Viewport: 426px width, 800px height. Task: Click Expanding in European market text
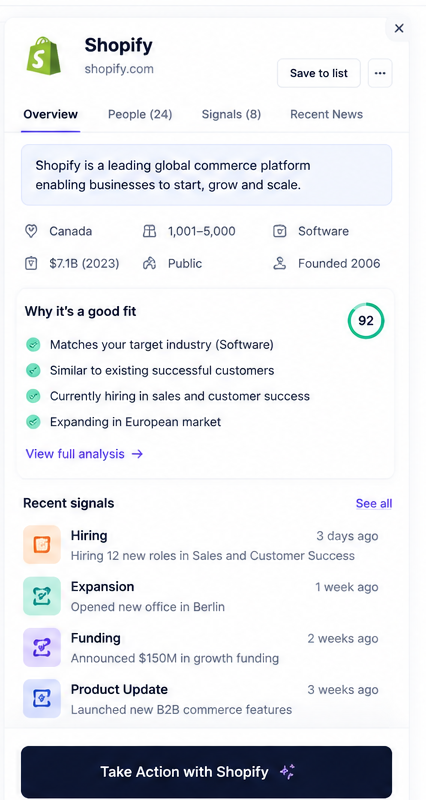pyautogui.click(x=136, y=422)
